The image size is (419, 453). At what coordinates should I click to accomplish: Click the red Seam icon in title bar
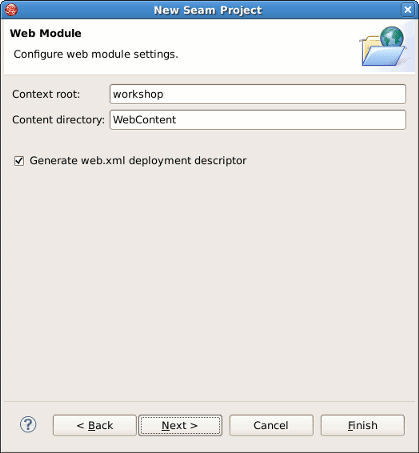[11, 9]
